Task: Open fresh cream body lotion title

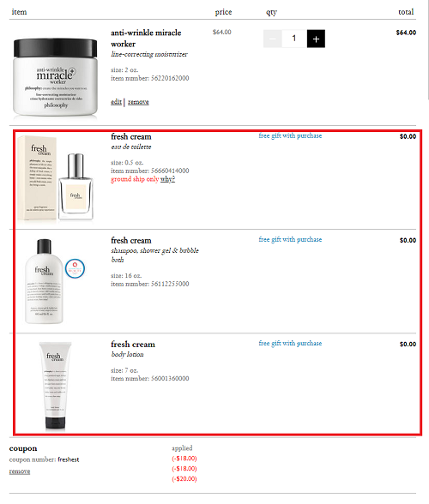Action: [133, 345]
